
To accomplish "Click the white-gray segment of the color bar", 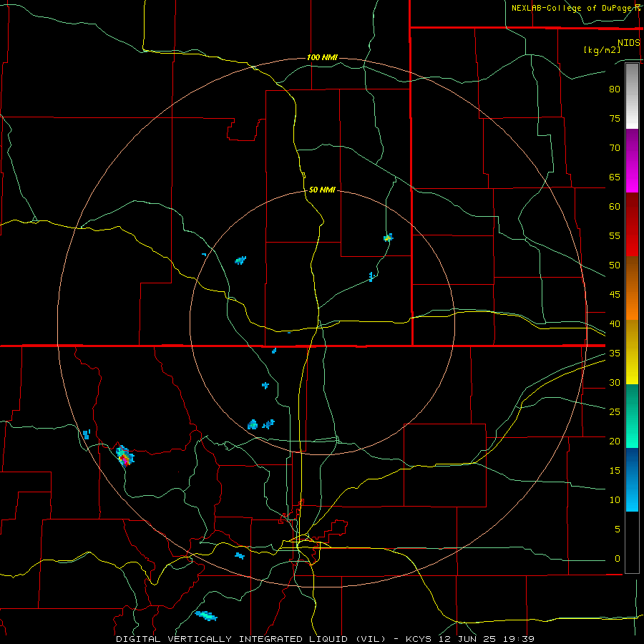I will (x=632, y=96).
